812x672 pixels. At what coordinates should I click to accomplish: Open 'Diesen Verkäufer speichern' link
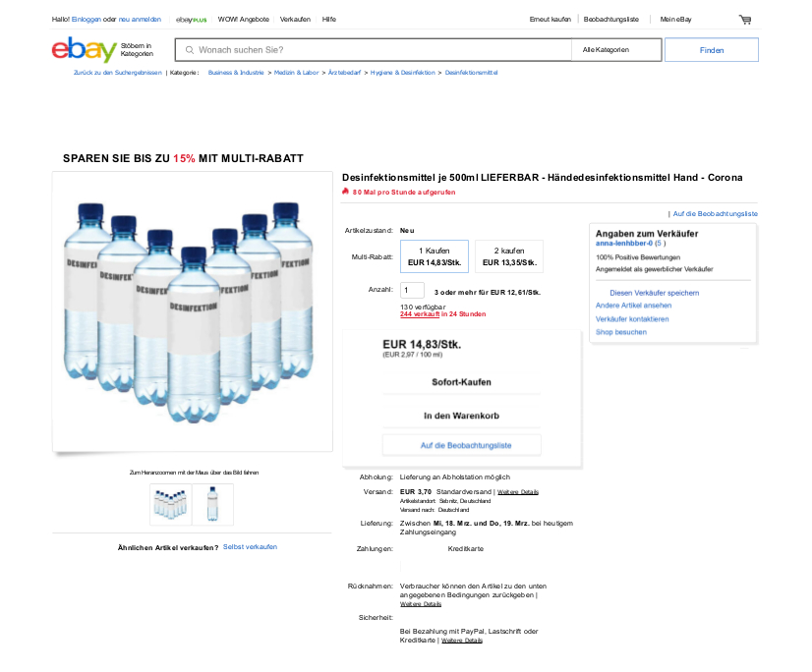654,293
